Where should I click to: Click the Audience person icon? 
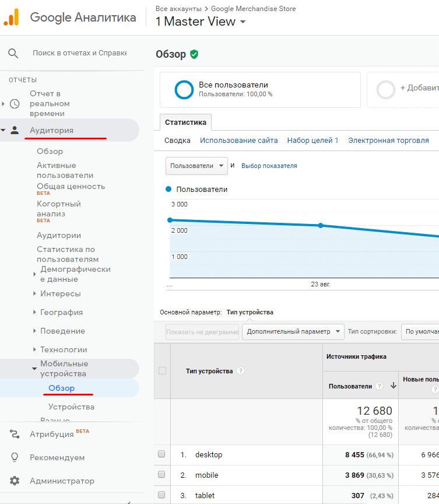coord(15,130)
